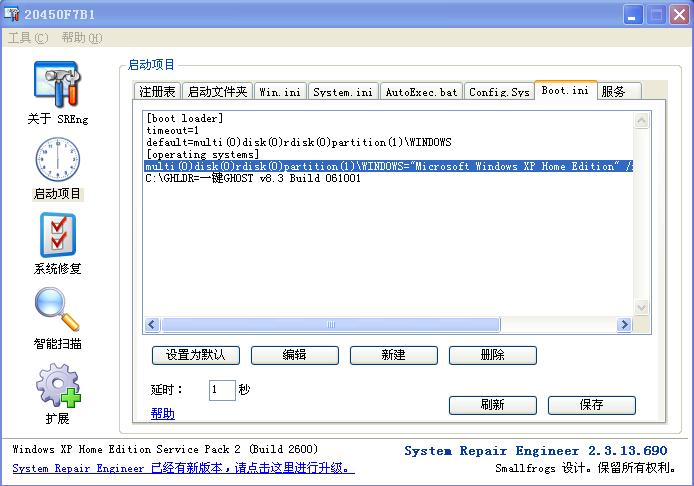
Task: Open the 工具(C) menu
Action: click(28, 38)
